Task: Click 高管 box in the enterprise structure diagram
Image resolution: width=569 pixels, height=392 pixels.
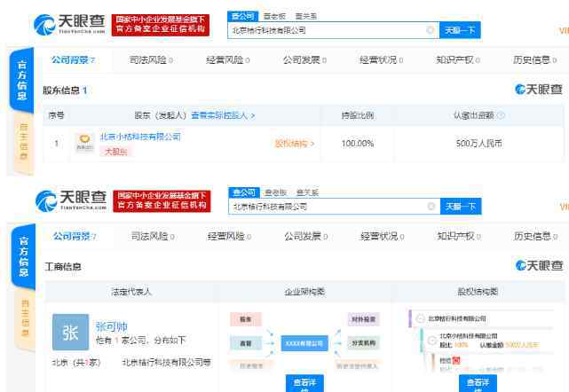Action: click(246, 343)
